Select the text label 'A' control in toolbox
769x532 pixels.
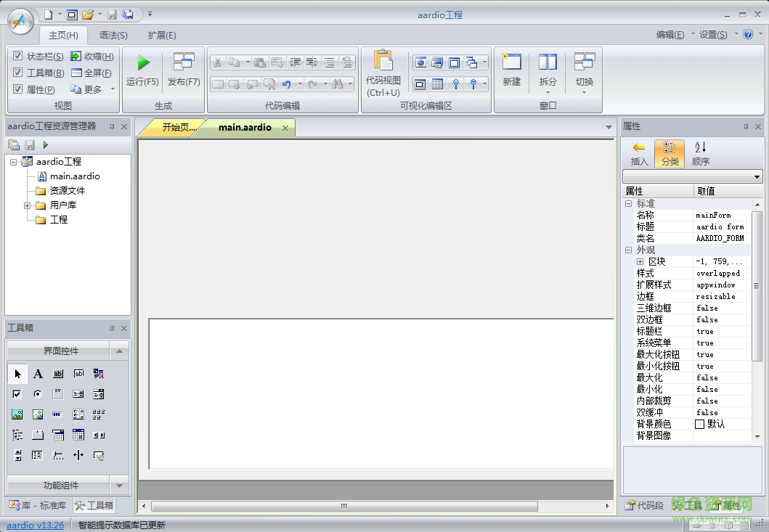(38, 375)
